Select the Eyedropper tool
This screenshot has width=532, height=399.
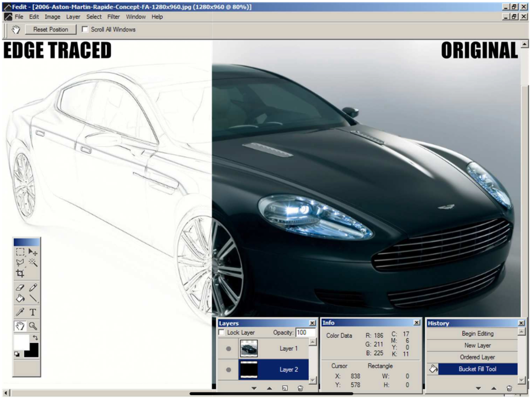click(x=20, y=312)
